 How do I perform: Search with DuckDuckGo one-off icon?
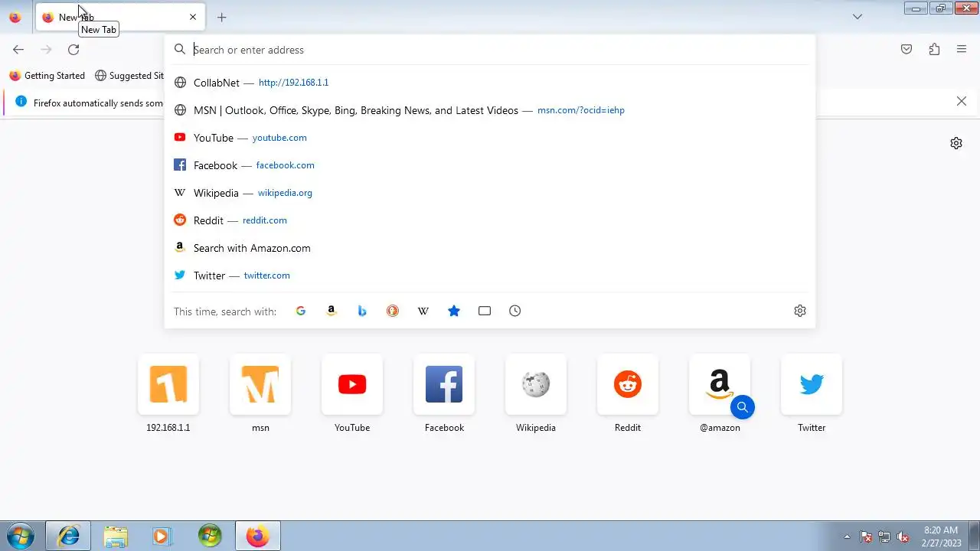[393, 311]
